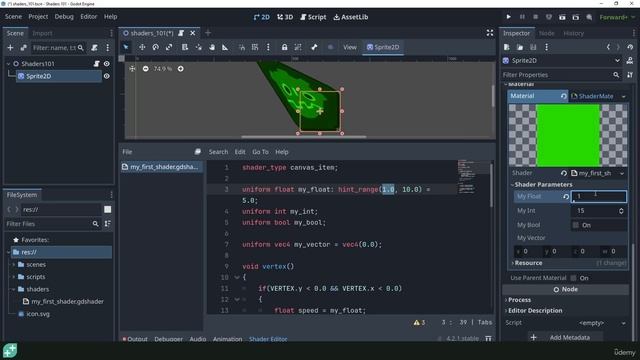Image resolution: width=640 pixels, height=360 pixels.
Task: Toggle visibility of the Shaders101 node
Action: (107, 64)
